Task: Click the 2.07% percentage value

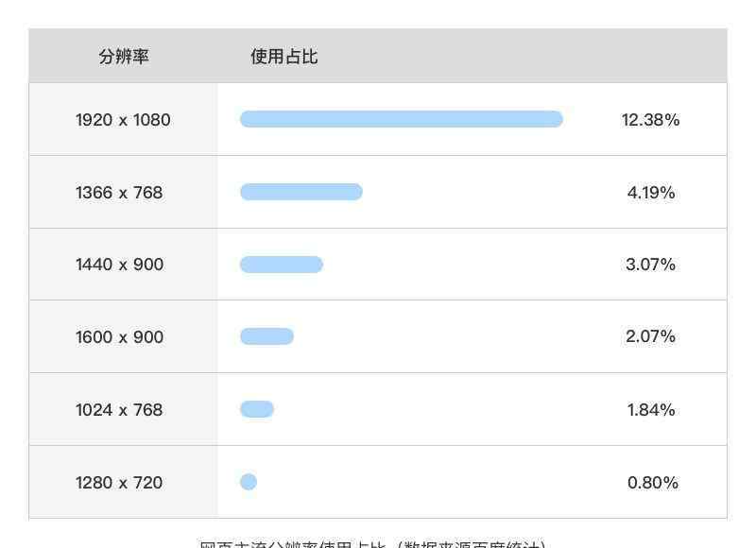Action: (x=650, y=336)
